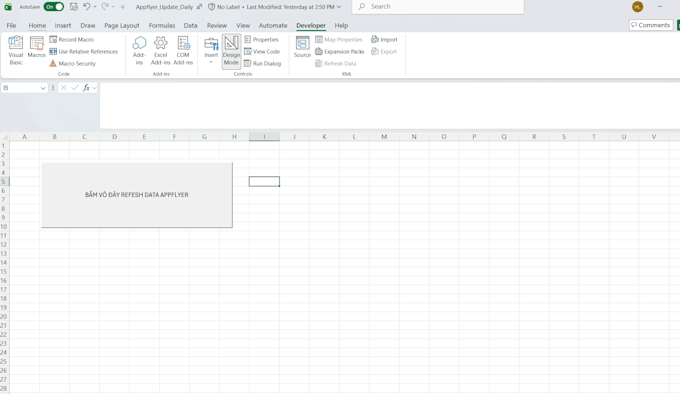Open the Visual Basic editor
680x394 pixels.
pyautogui.click(x=16, y=50)
